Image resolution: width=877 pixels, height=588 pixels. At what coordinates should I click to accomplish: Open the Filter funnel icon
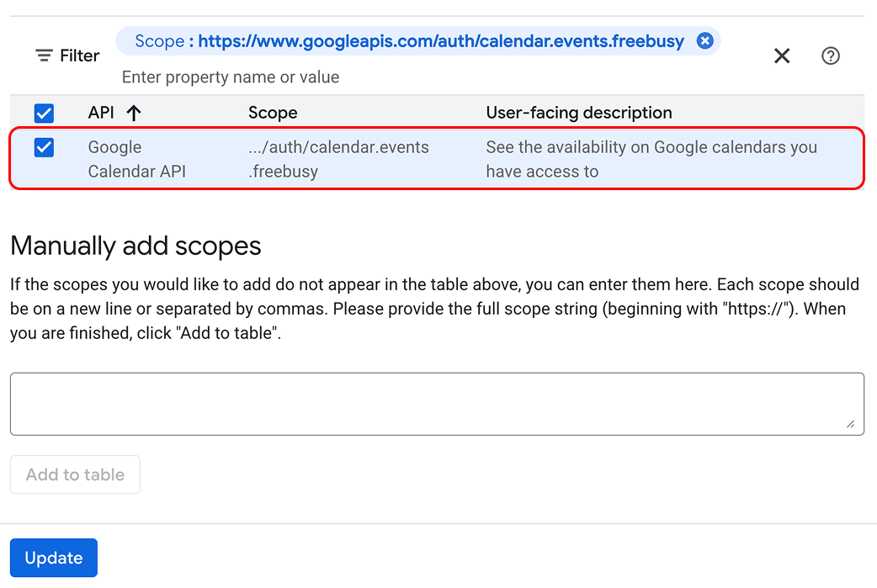coord(43,56)
